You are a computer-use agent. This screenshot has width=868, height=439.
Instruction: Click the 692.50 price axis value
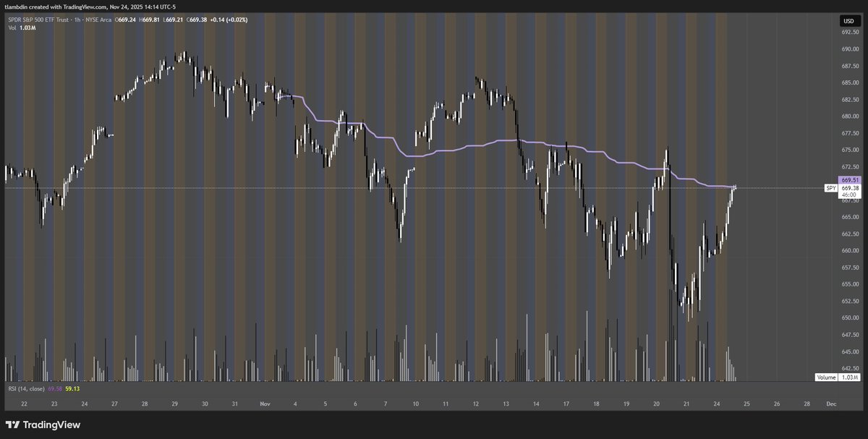coord(849,33)
